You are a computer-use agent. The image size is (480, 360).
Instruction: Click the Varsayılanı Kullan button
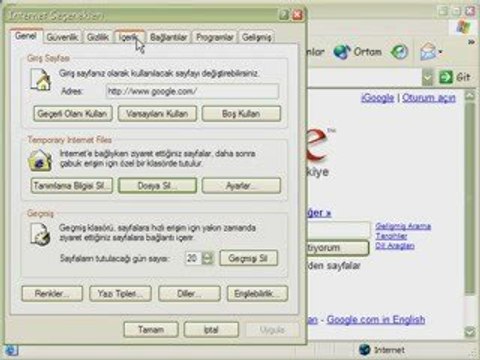(x=157, y=114)
